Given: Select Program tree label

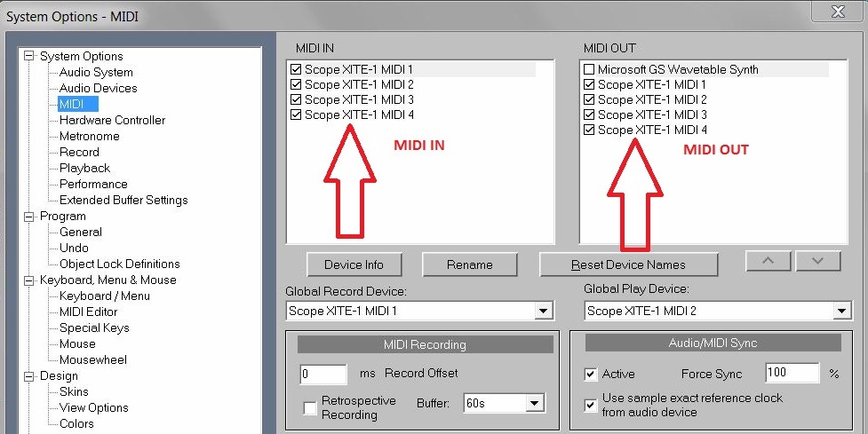Looking at the screenshot, I should [x=62, y=217].
